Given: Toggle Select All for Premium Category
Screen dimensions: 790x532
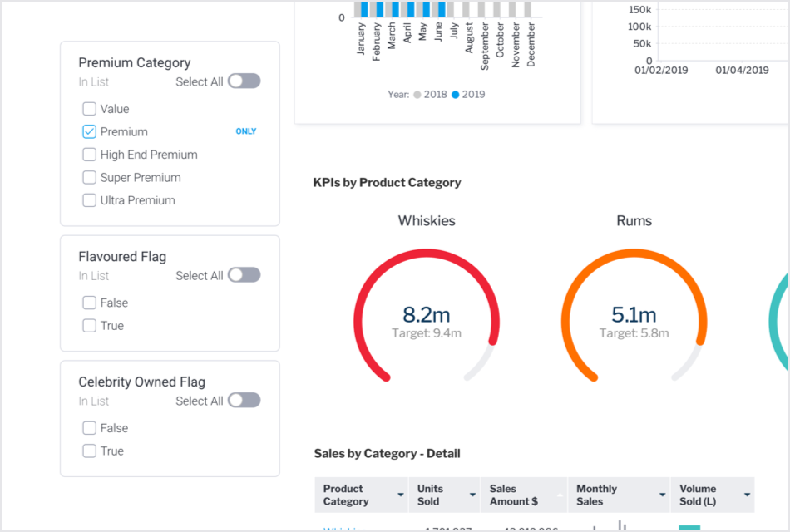Looking at the screenshot, I should point(244,81).
